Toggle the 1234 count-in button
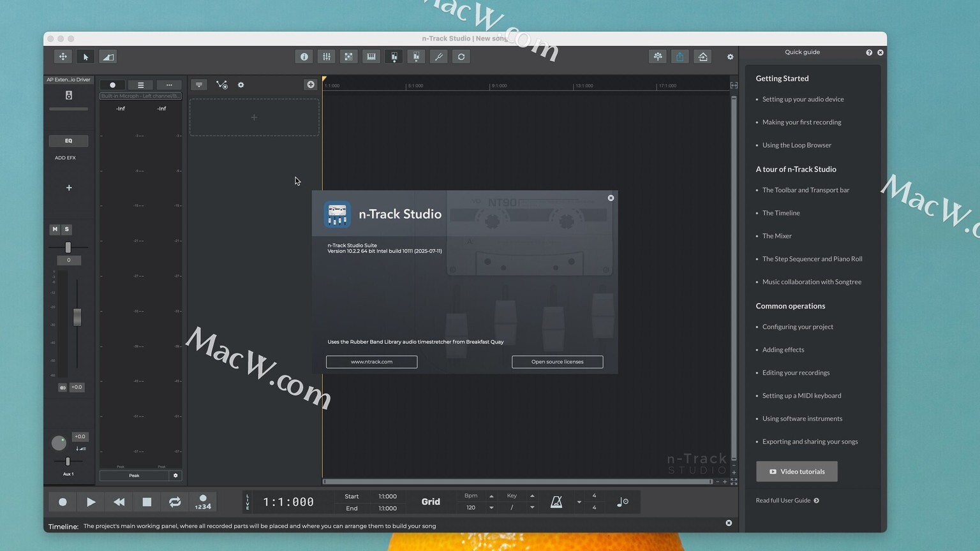The height and width of the screenshot is (551, 980). [x=203, y=502]
